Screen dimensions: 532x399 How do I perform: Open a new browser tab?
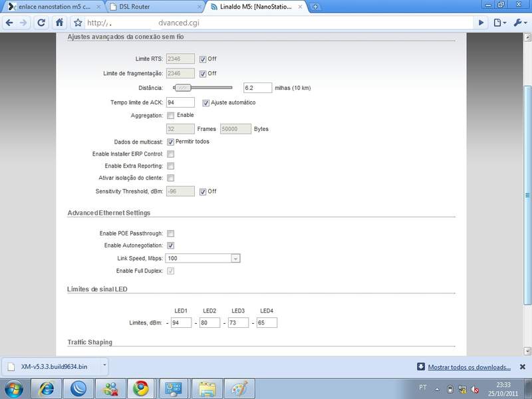(x=315, y=7)
